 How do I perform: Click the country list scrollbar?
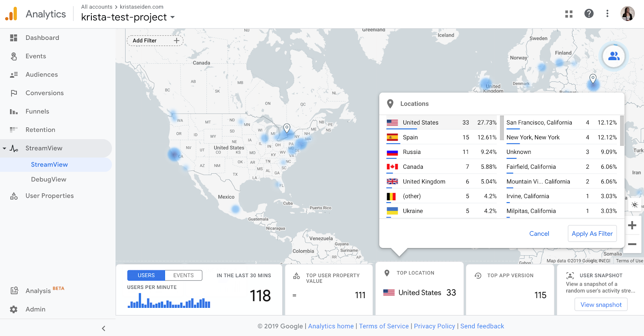[x=502, y=128]
